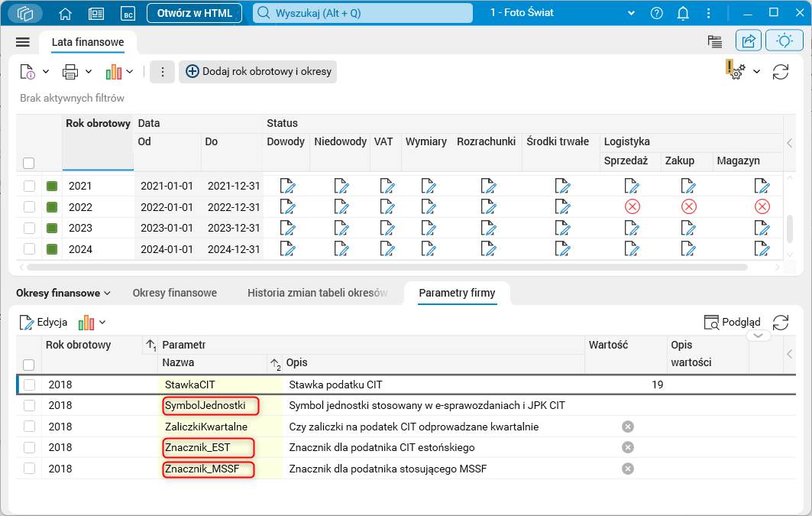
Task: Open more actions three-dot button
Action: pyautogui.click(x=162, y=72)
